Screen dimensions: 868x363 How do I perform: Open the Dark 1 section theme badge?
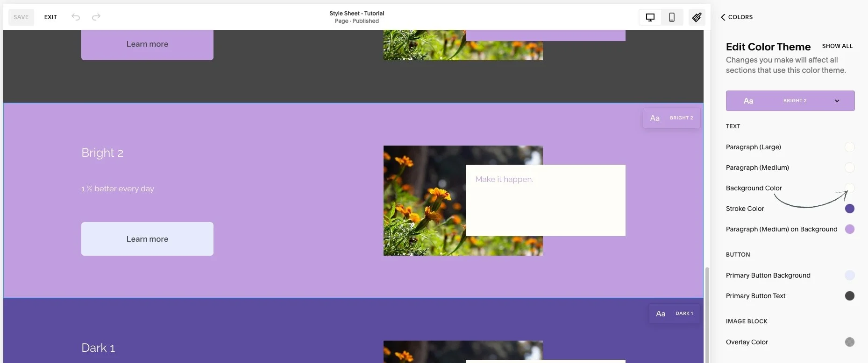tap(674, 314)
